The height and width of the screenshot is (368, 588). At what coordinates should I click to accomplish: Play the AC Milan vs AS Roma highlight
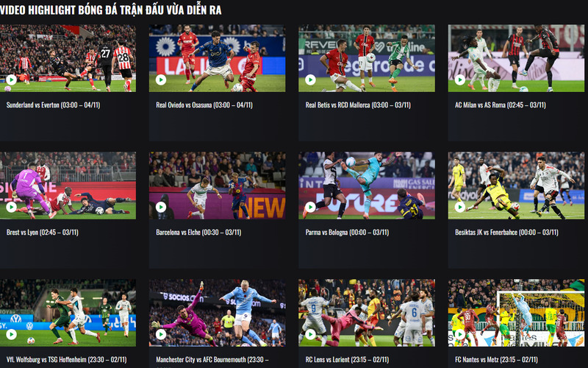(460, 79)
